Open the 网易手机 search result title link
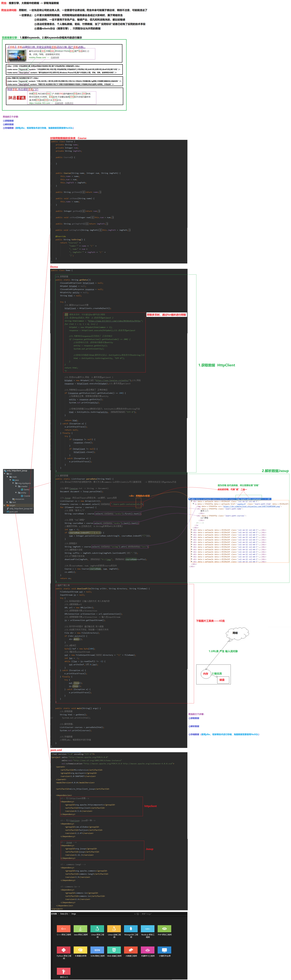This screenshot has width=291, height=980. click(23, 89)
